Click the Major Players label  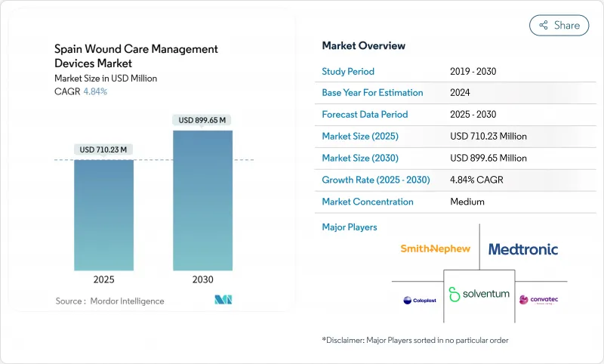coord(350,227)
